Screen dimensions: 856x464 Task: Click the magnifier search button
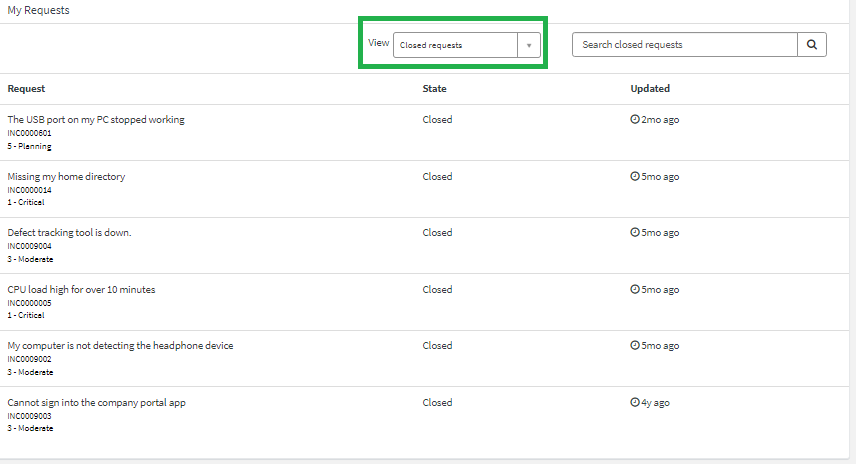[x=812, y=45]
